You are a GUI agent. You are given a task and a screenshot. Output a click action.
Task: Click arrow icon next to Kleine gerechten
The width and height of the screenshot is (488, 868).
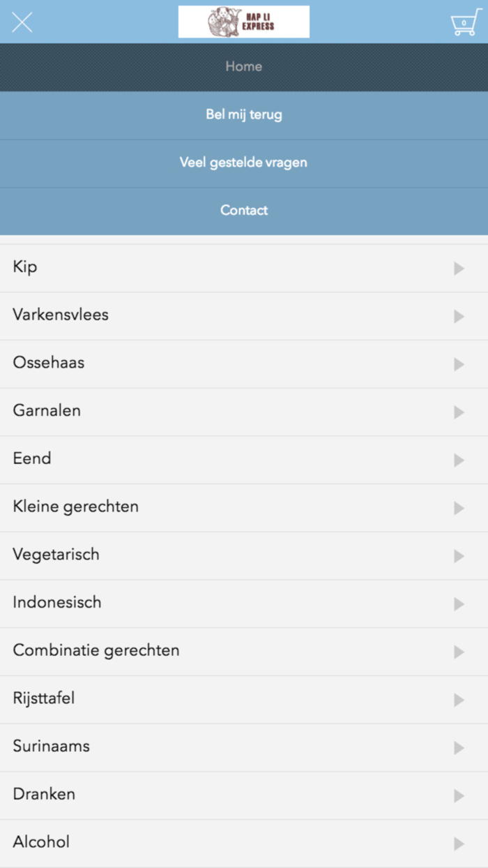tap(459, 508)
